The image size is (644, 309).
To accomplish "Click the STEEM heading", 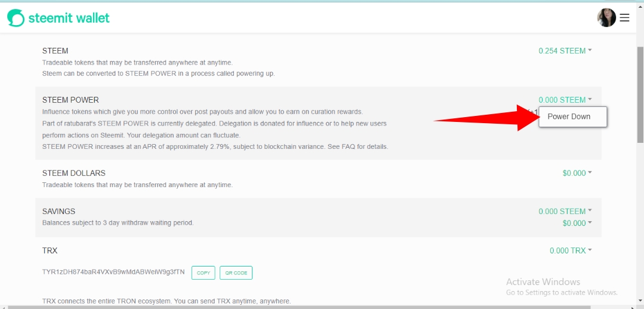I will point(55,51).
